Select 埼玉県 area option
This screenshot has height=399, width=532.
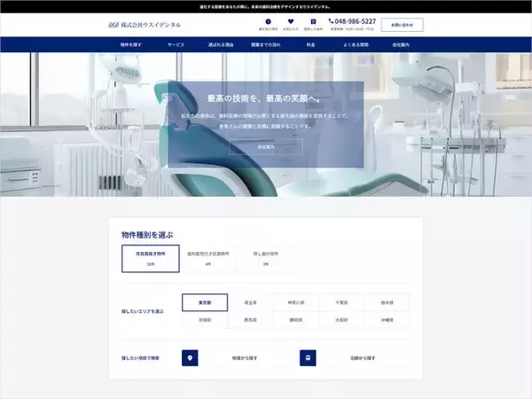pos(250,302)
